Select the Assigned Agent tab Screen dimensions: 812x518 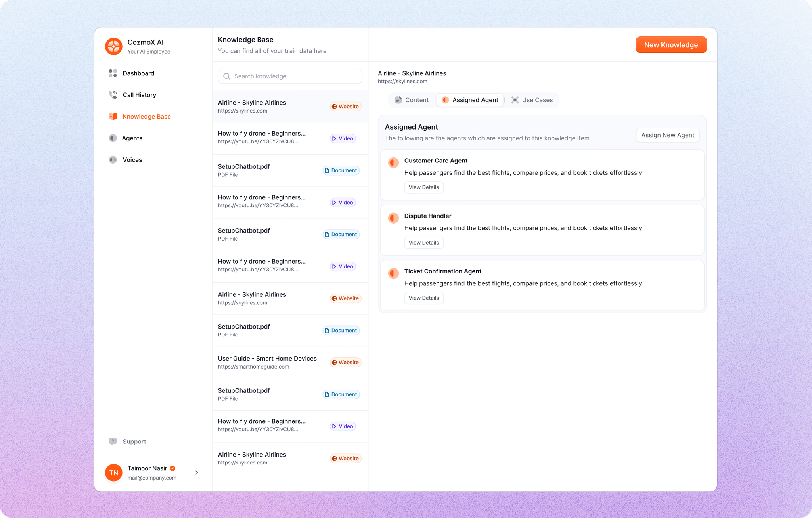[x=470, y=100]
